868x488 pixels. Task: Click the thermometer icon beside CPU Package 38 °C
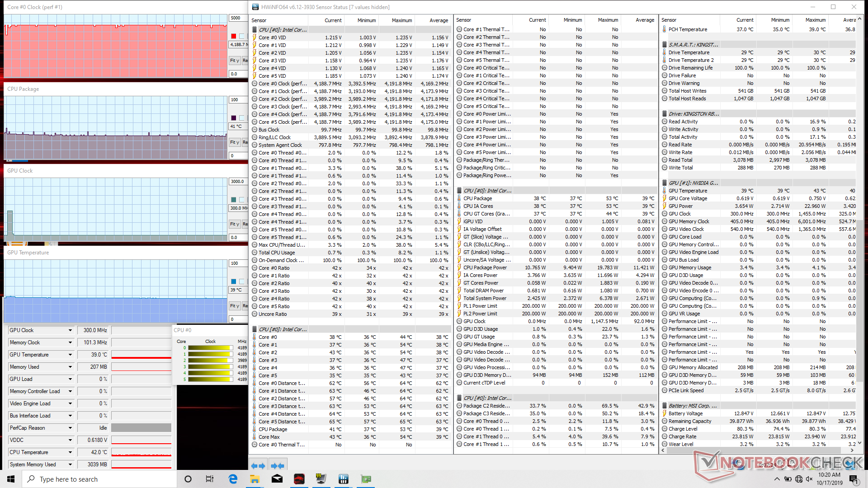point(459,198)
